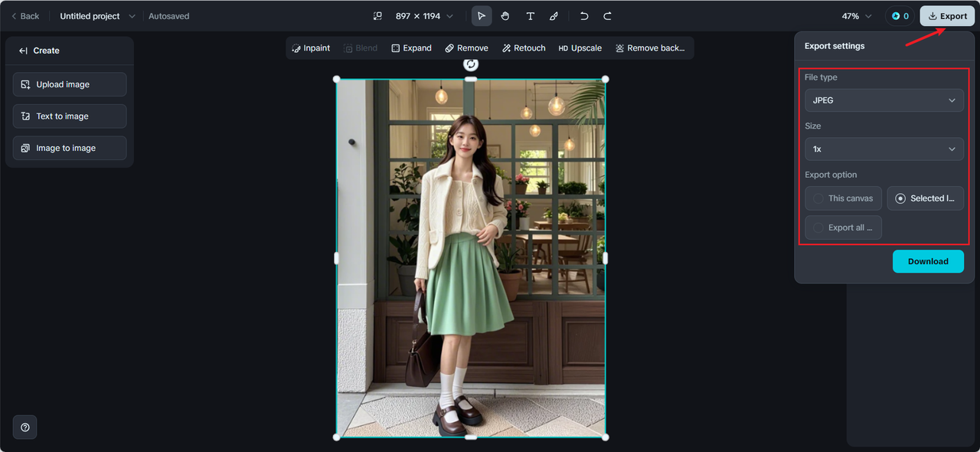Collapse the Create panel

[23, 51]
